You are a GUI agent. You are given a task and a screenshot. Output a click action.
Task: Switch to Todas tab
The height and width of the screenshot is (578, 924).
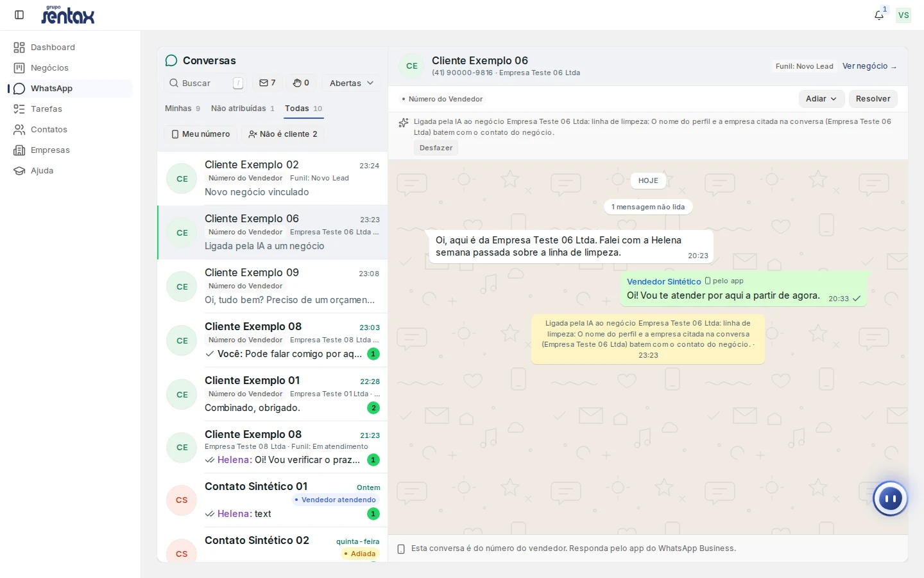pyautogui.click(x=304, y=109)
